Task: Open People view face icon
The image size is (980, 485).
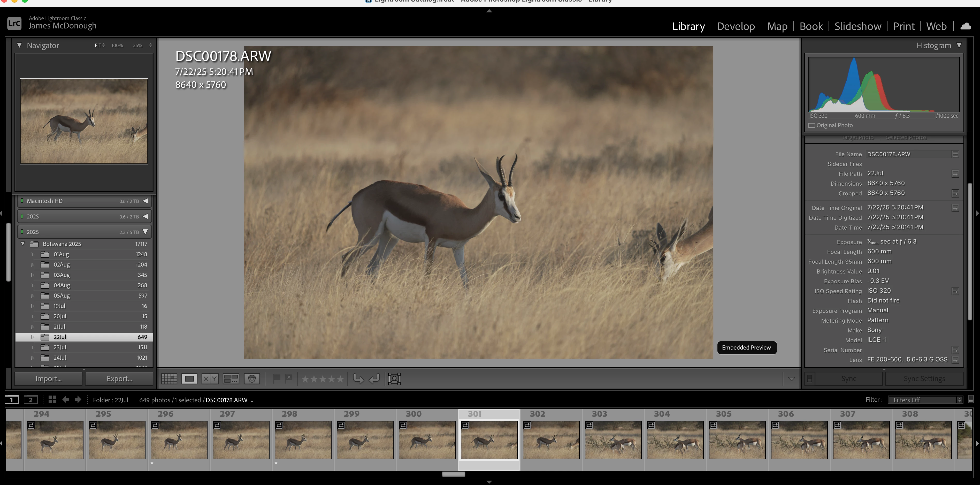Action: (251, 379)
